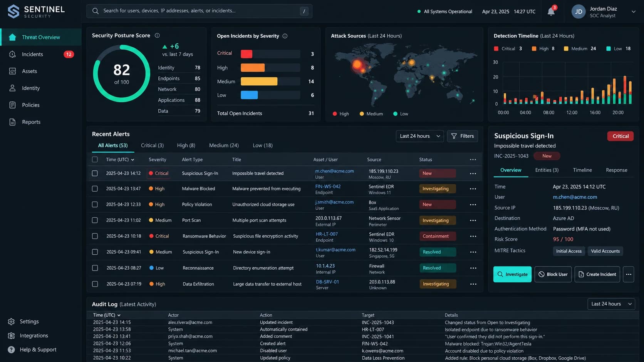Click the Medium legend swatch in Detection Timeline

(566, 49)
